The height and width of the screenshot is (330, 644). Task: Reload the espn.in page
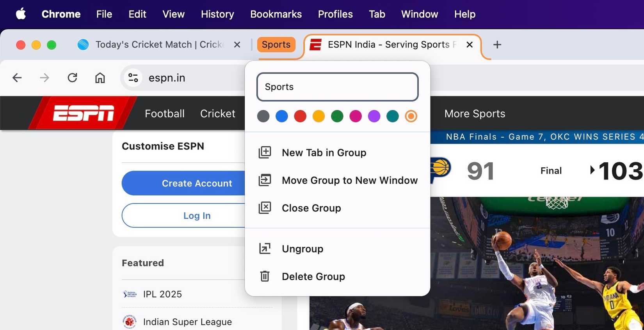click(72, 78)
